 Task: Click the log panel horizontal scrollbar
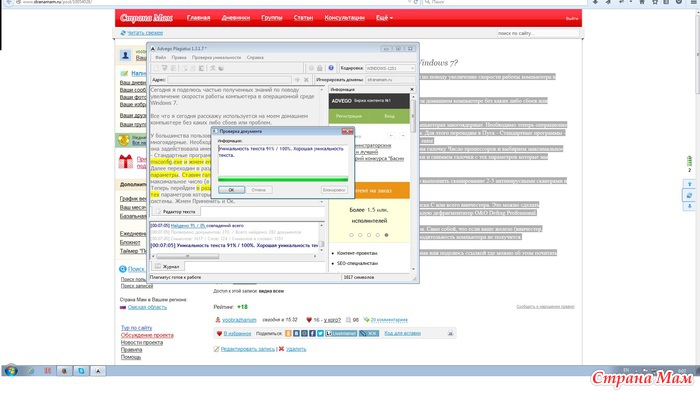[x=234, y=256]
